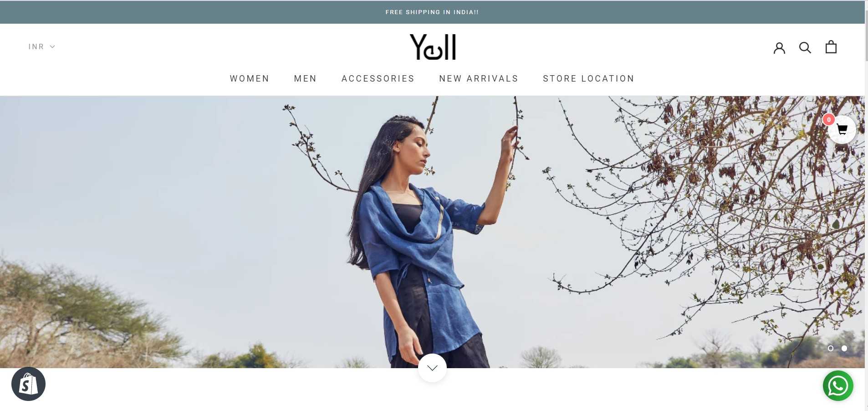This screenshot has height=411, width=868.
Task: Click the Yell logo
Action: pyautogui.click(x=433, y=47)
